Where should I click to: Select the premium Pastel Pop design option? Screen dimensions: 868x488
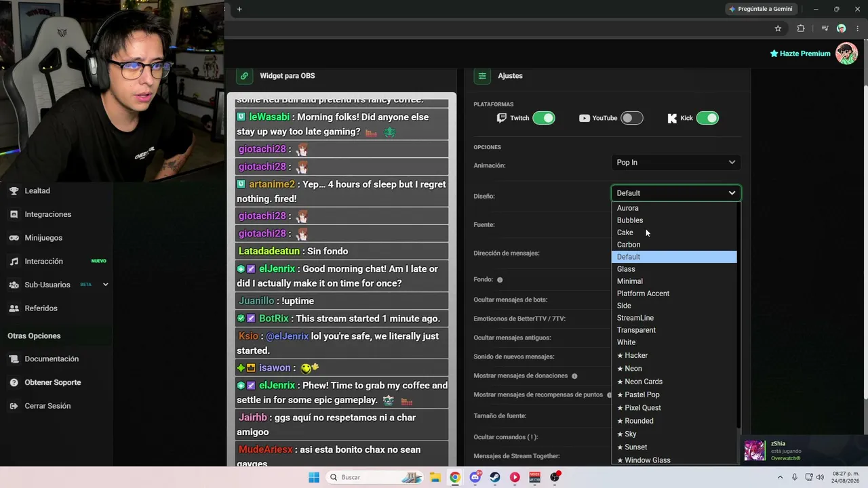pos(674,395)
